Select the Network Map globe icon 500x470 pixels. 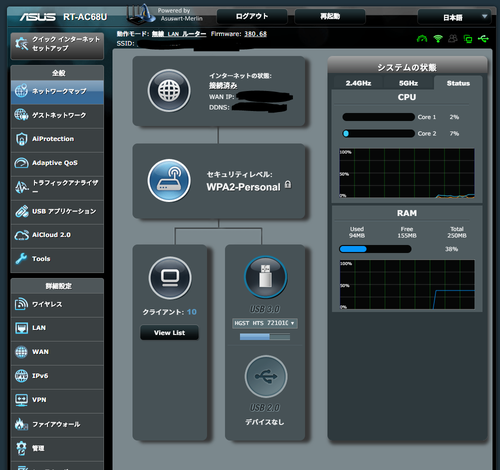[x=21, y=91]
